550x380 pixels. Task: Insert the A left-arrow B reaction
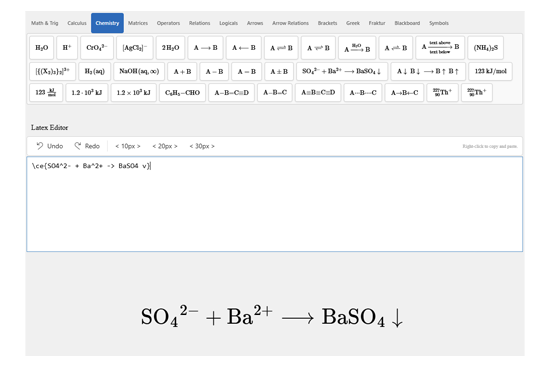tap(244, 48)
